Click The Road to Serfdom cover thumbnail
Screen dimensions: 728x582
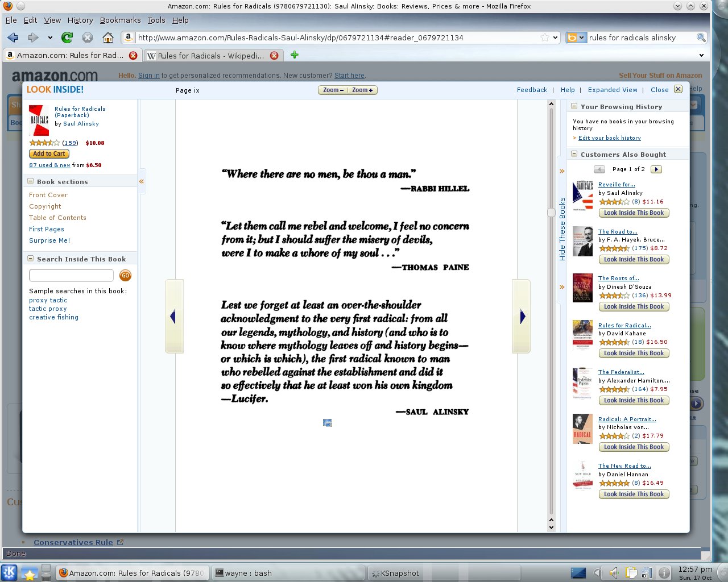582,242
